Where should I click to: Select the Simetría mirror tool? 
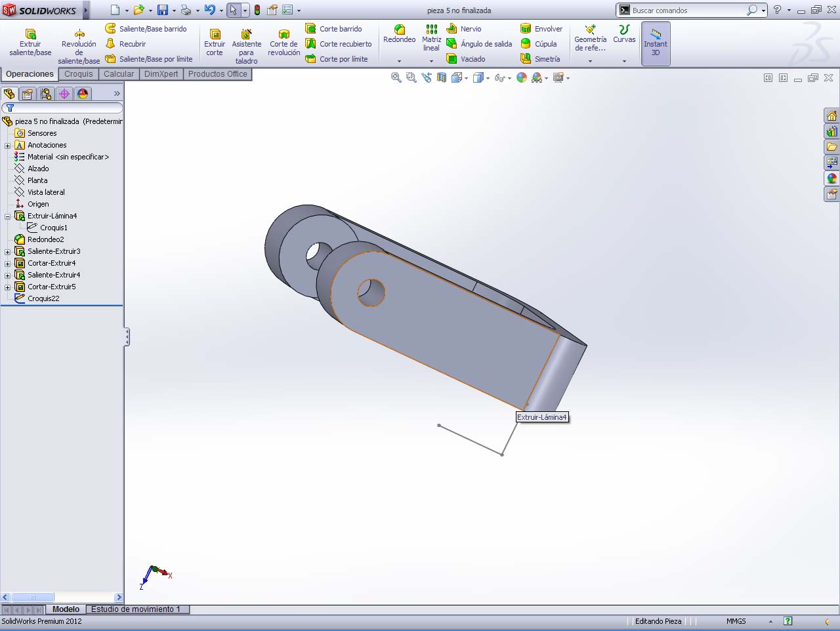(541, 59)
